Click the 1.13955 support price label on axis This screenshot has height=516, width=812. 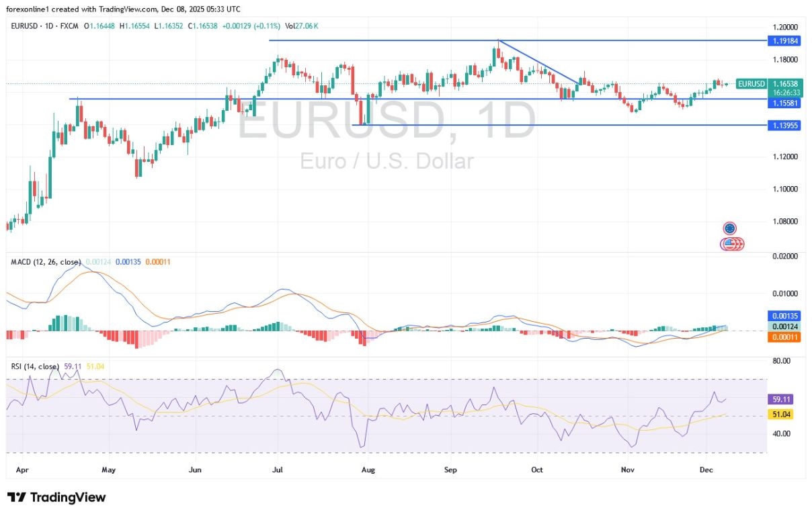[x=784, y=125]
